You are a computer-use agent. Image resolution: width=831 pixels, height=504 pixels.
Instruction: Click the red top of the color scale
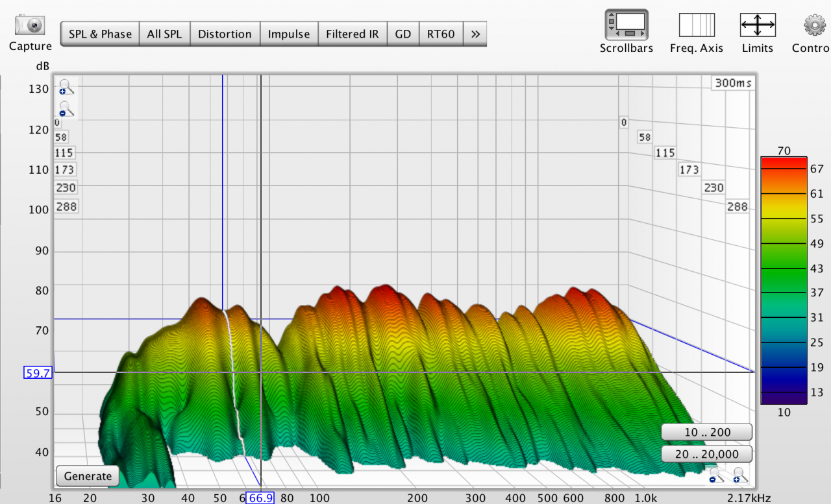784,162
